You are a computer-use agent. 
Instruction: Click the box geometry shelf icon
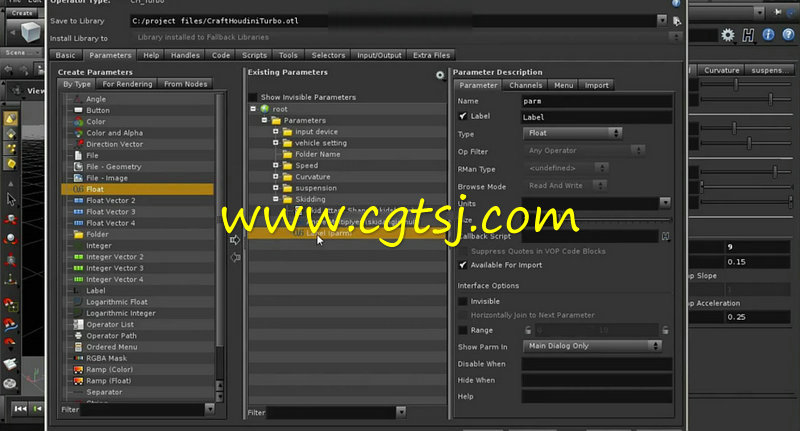click(30, 33)
